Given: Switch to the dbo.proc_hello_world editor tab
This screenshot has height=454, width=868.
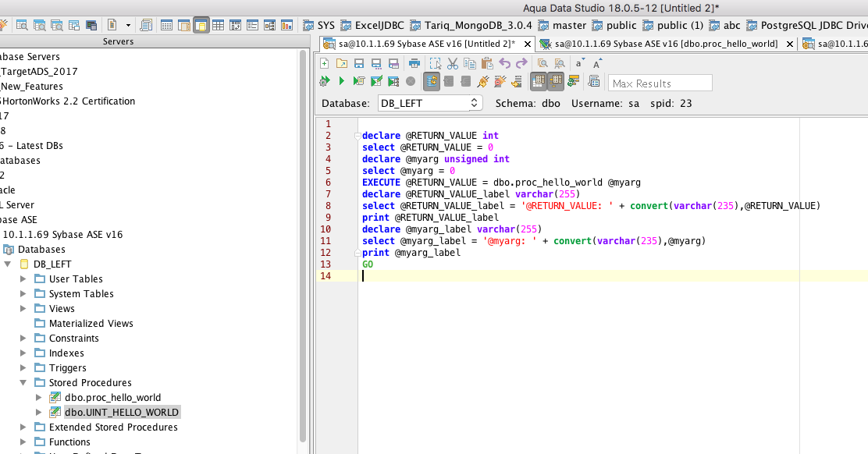Looking at the screenshot, I should tap(665, 44).
